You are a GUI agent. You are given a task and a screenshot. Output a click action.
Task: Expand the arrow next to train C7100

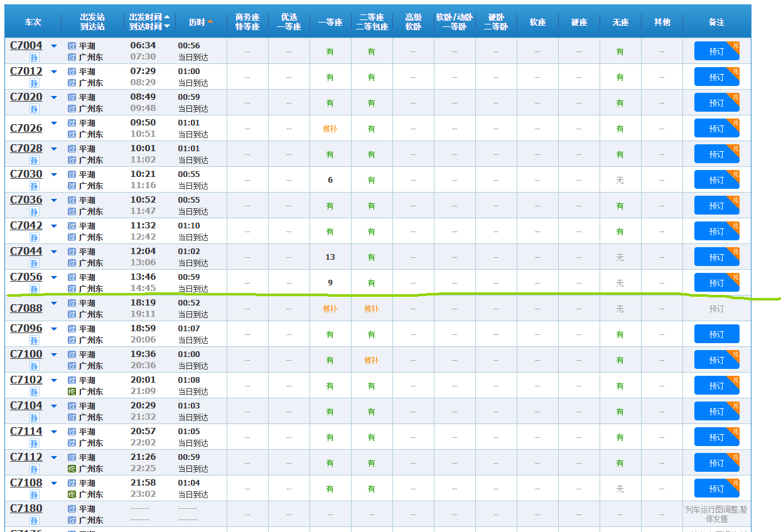click(54, 354)
